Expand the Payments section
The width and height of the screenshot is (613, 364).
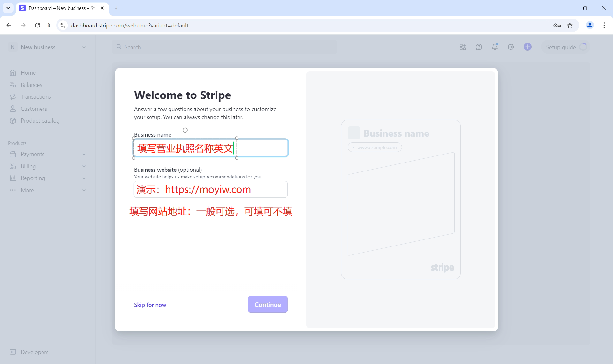(32, 154)
